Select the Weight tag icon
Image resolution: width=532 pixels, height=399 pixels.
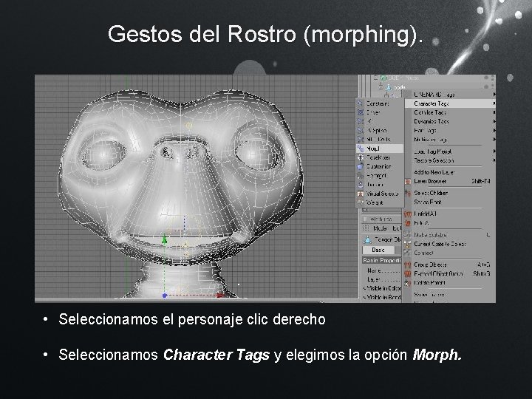[361, 202]
